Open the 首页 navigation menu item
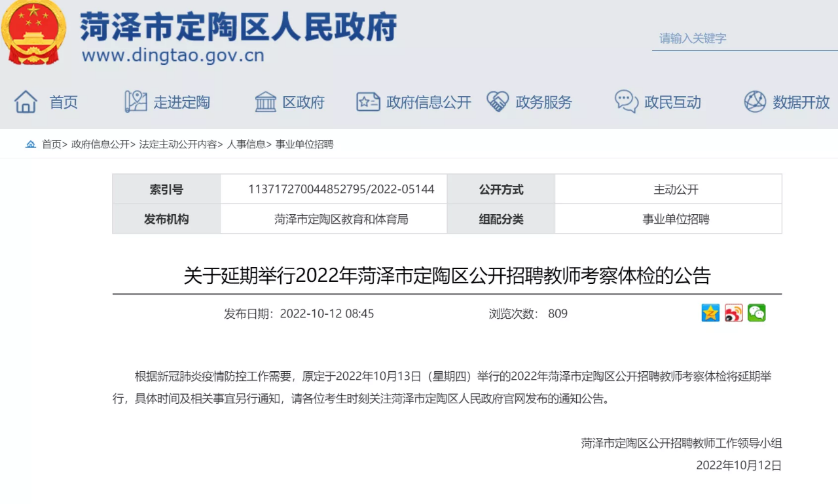This screenshot has height=504, width=838. (64, 103)
